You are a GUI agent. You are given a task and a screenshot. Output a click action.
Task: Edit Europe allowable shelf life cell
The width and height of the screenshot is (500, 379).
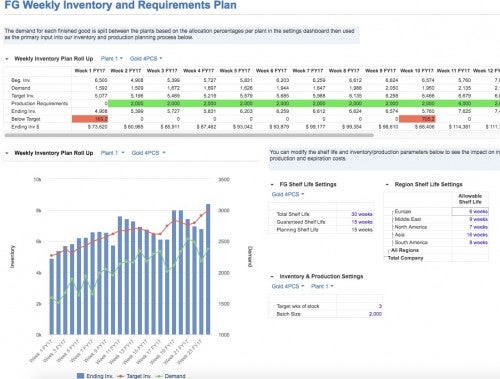pos(470,211)
